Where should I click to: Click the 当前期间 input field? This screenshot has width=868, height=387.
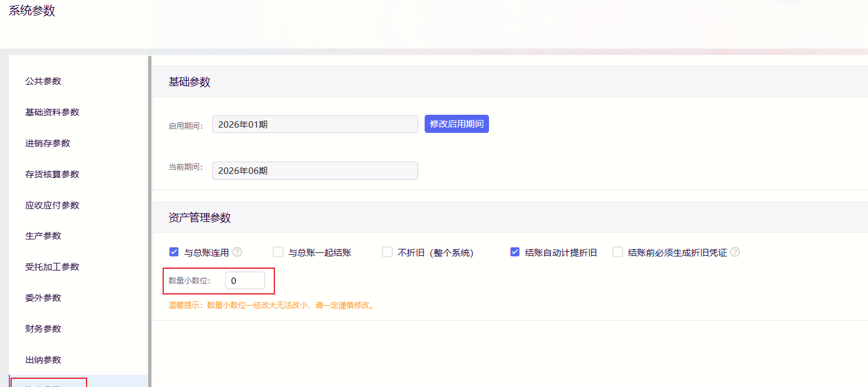point(315,170)
